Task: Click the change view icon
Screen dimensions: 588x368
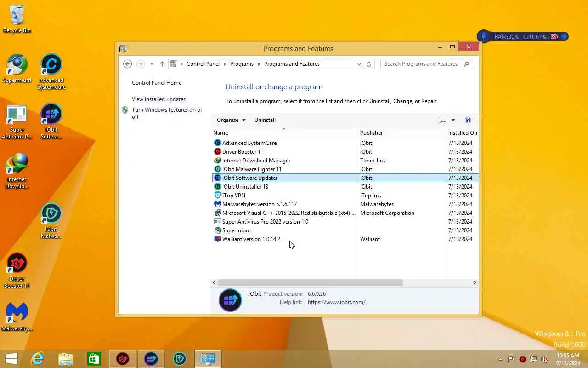Action: [442, 120]
